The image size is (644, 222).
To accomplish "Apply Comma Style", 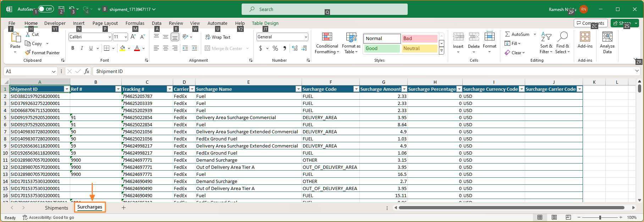I will pyautogui.click(x=285, y=48).
